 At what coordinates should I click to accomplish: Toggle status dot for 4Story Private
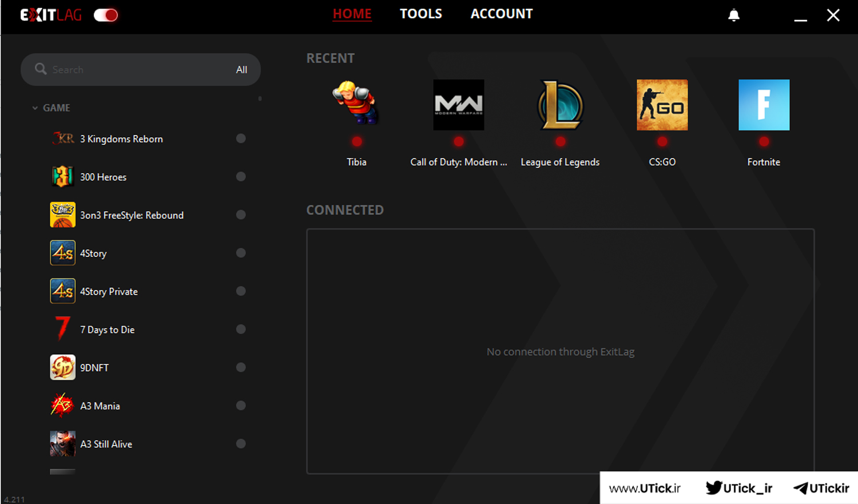(241, 291)
